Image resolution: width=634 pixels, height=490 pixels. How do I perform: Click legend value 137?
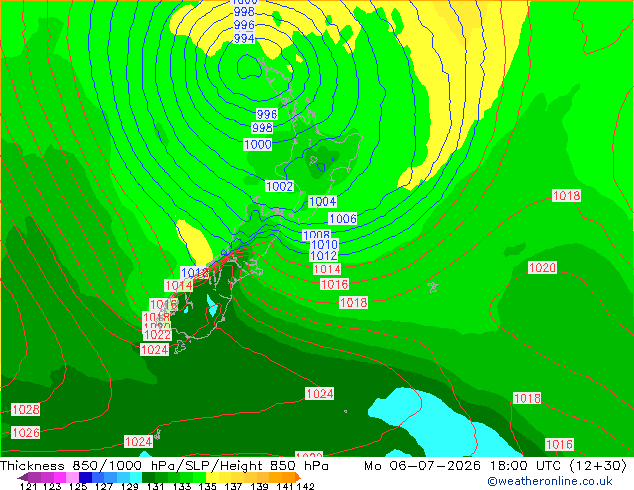click(234, 486)
